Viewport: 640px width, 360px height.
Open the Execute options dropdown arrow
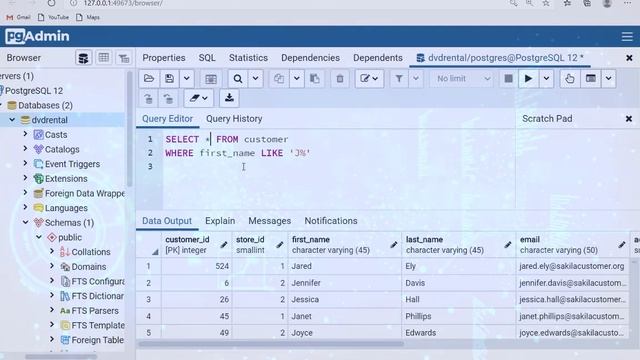[546, 79]
